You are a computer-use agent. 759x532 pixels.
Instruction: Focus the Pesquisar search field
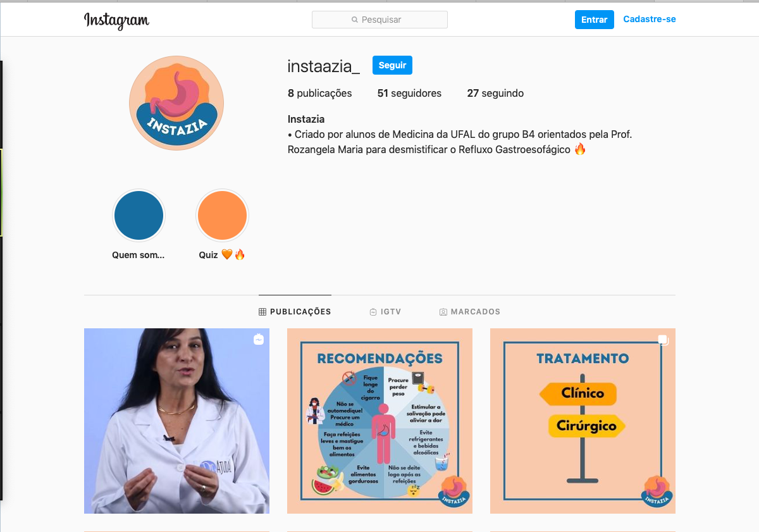(379, 20)
